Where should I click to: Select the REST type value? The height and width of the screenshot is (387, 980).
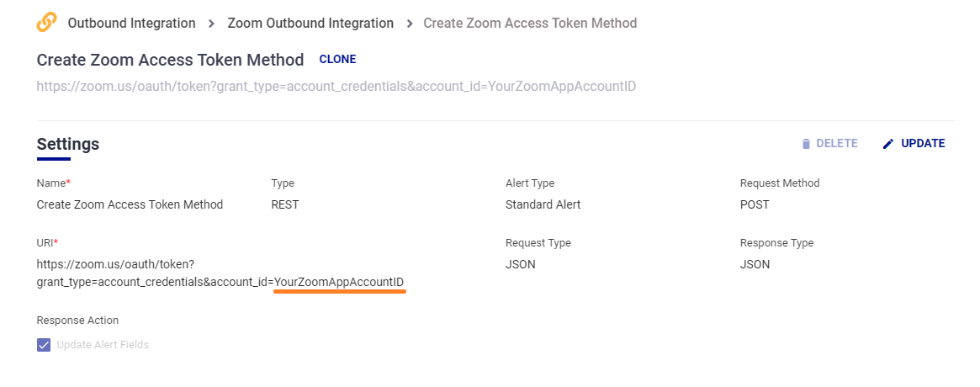284,204
